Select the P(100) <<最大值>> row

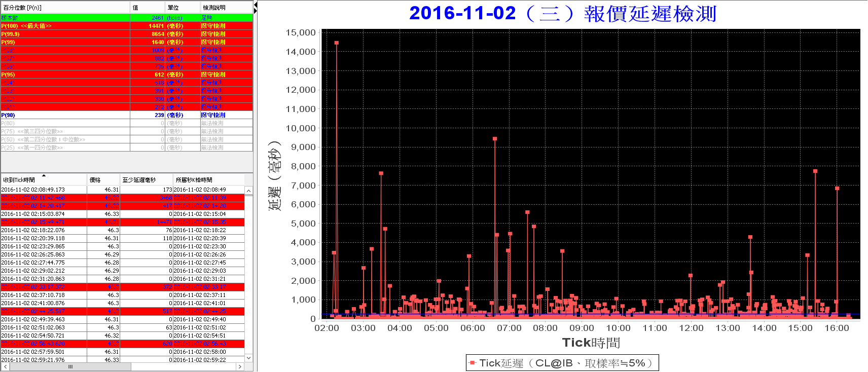pos(127,26)
